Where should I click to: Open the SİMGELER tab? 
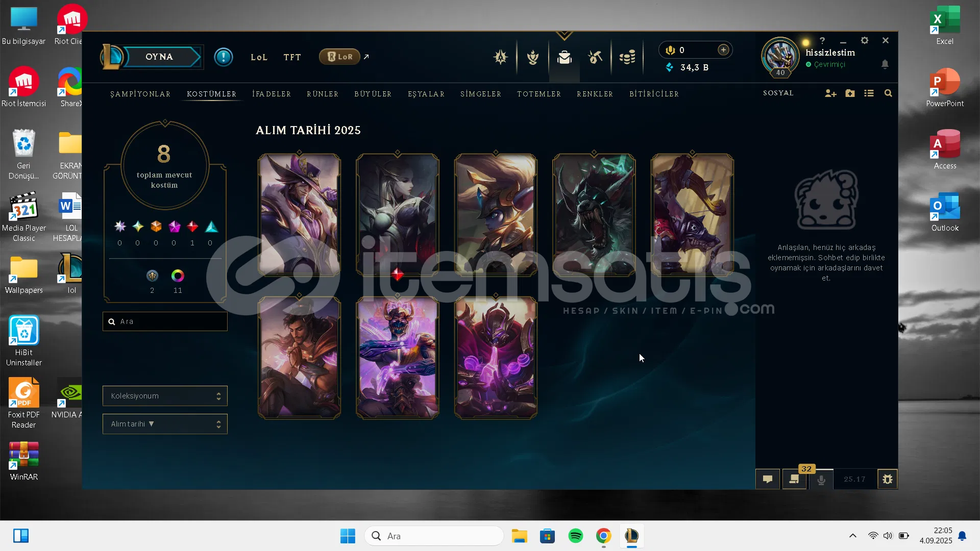[481, 94]
